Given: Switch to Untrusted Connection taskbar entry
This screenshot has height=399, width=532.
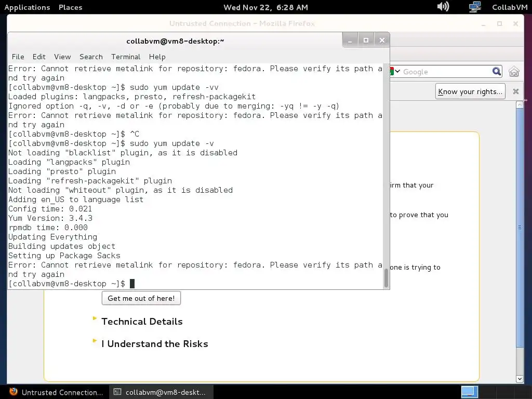Looking at the screenshot, I should [x=56, y=392].
